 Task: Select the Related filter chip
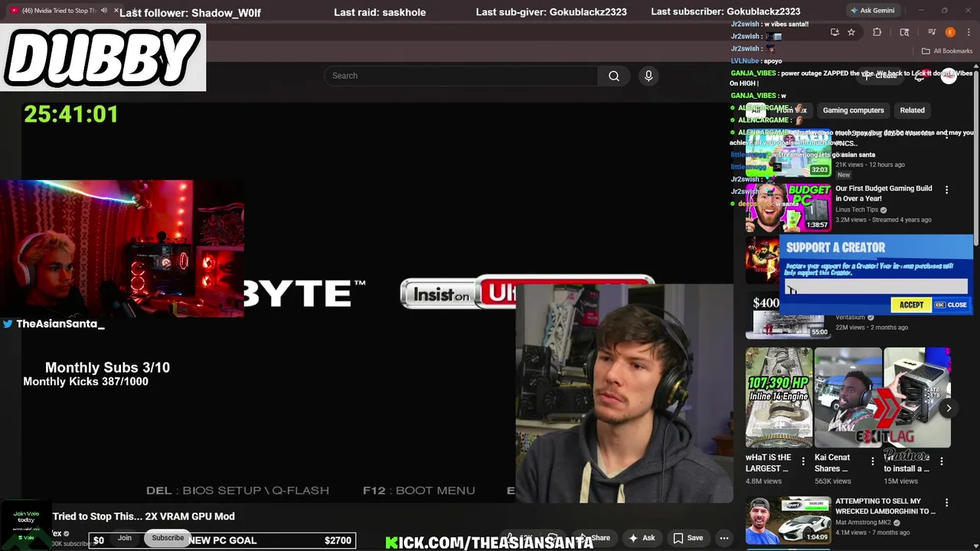(x=912, y=110)
